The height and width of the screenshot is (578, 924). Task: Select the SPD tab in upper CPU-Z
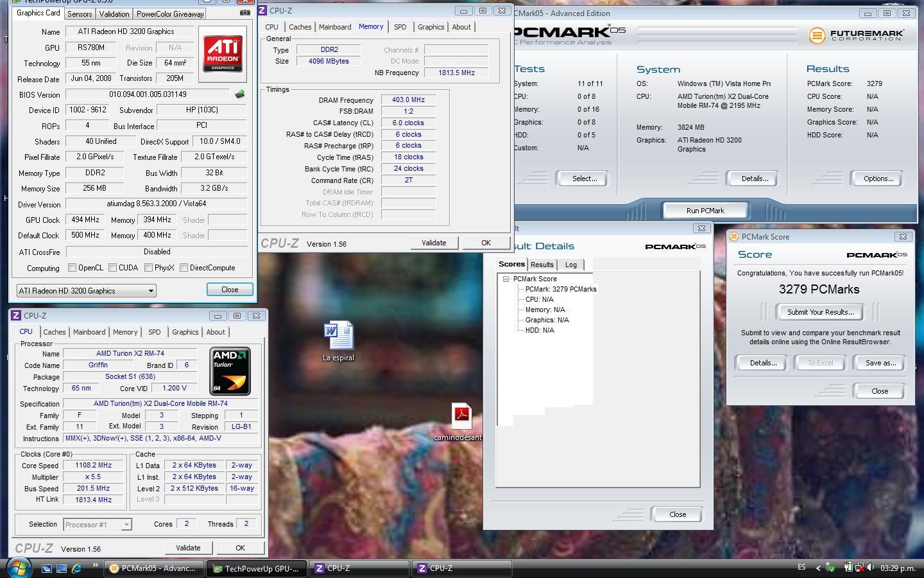click(x=400, y=27)
